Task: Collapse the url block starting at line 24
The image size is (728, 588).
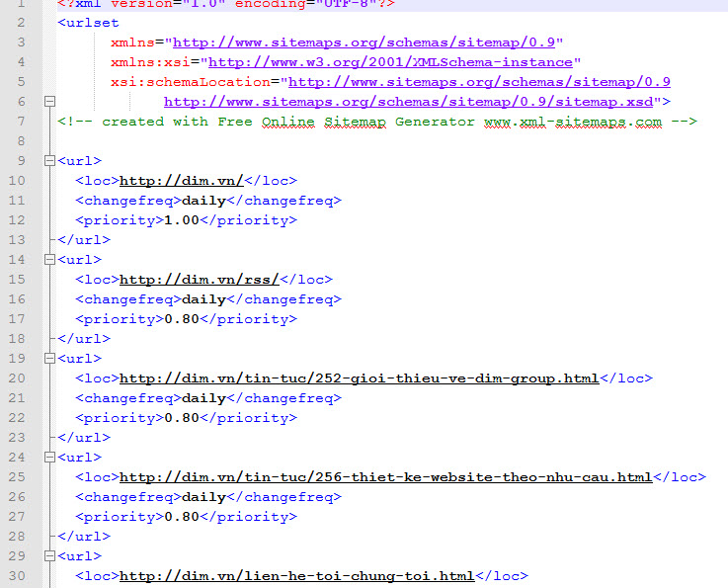Action: [49, 457]
